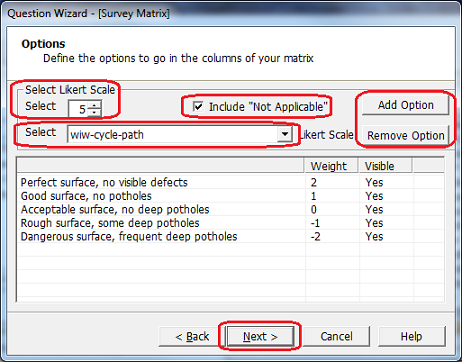
Task: Select row Rough surface, some deep potholes
Action: click(230, 223)
